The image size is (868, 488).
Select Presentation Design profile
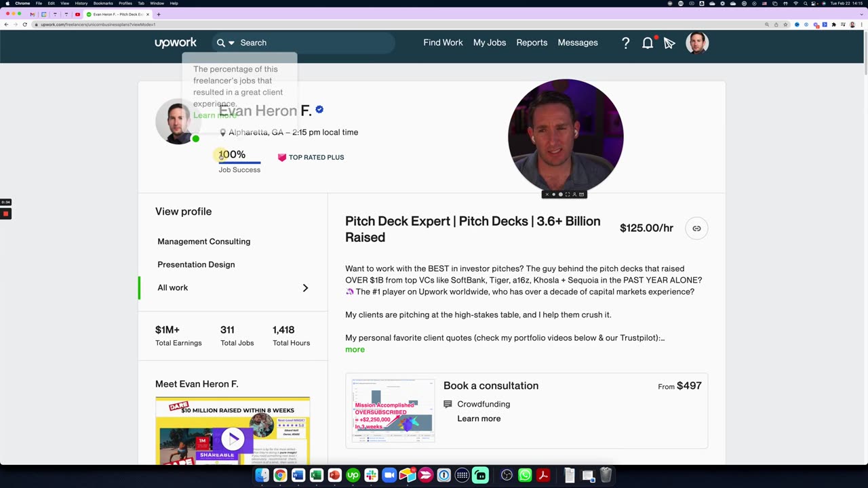(x=196, y=264)
